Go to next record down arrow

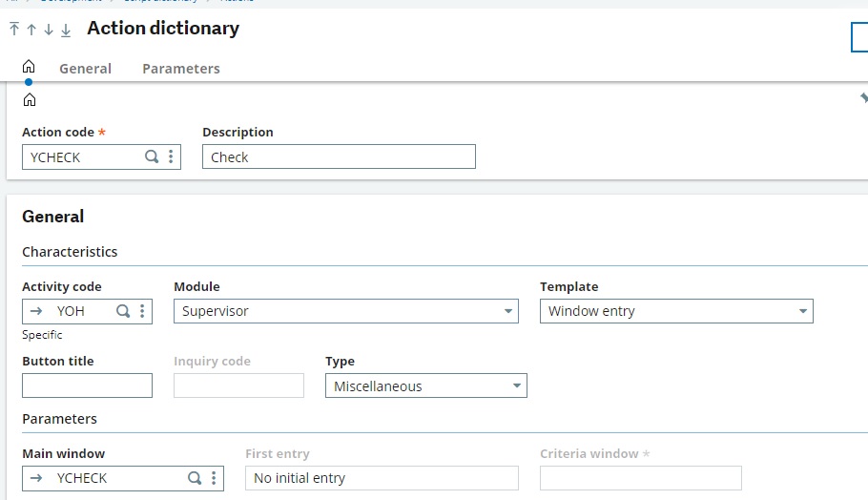tap(49, 30)
